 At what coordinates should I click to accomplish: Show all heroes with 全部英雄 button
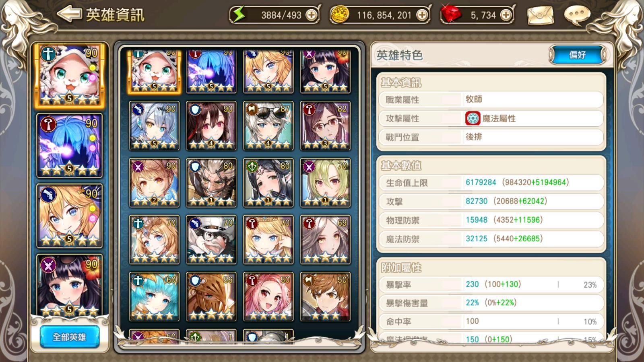69,337
